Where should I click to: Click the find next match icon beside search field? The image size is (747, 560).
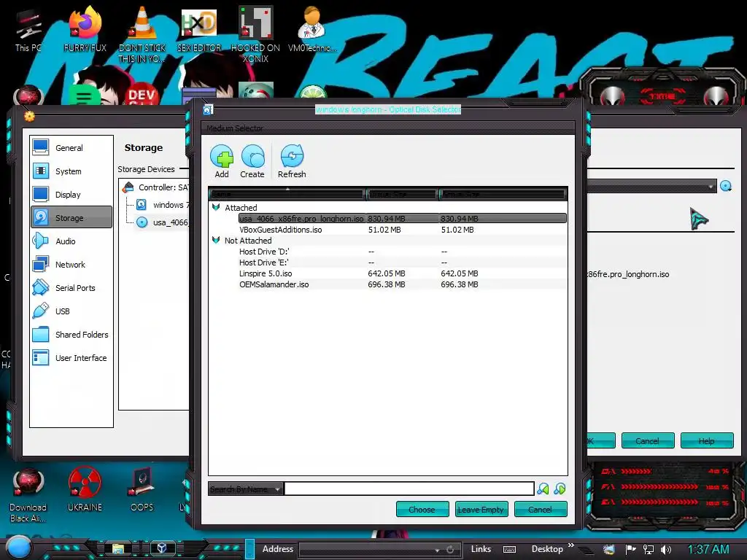pyautogui.click(x=560, y=489)
